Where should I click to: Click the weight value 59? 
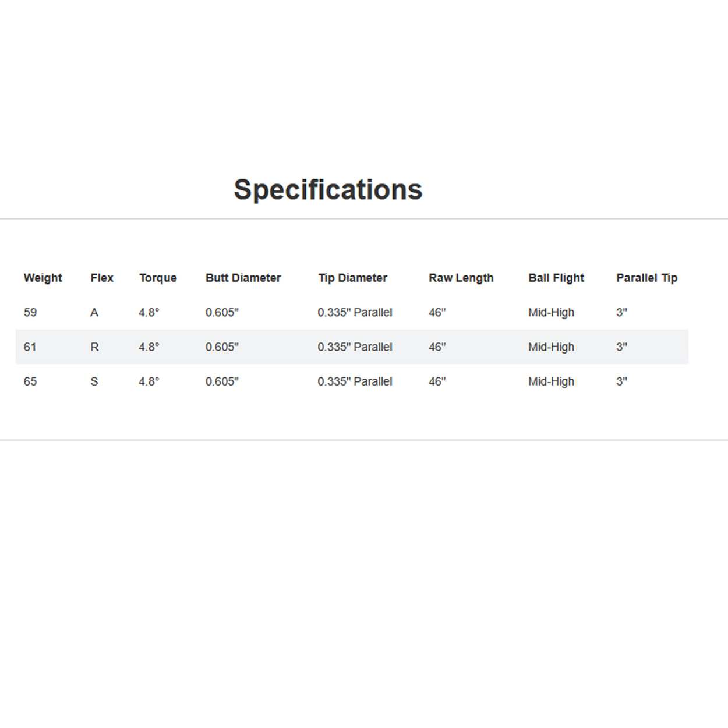pyautogui.click(x=30, y=313)
